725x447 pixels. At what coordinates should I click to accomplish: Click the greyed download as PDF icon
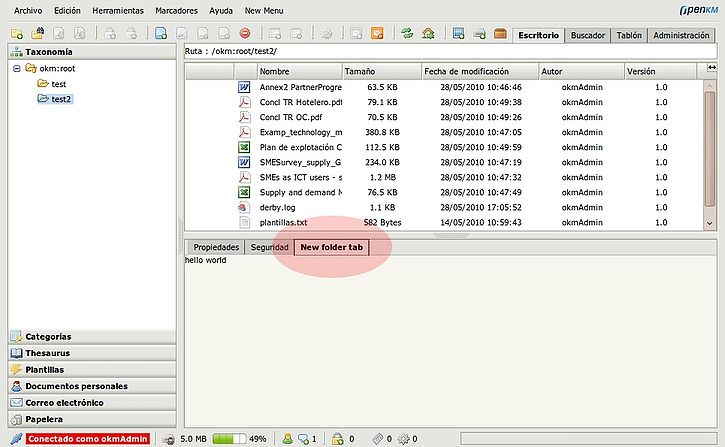tap(80, 33)
